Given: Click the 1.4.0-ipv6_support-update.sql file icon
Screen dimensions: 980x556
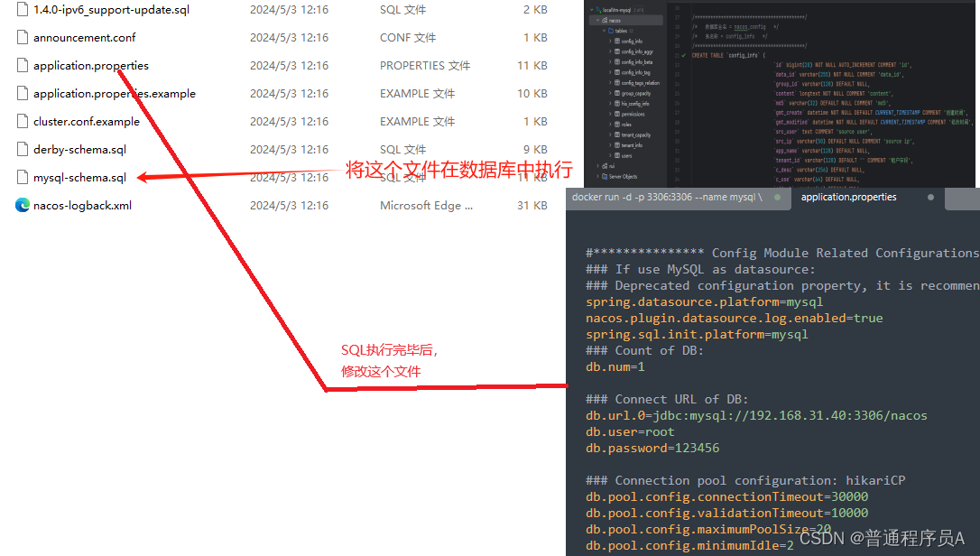Looking at the screenshot, I should (23, 9).
